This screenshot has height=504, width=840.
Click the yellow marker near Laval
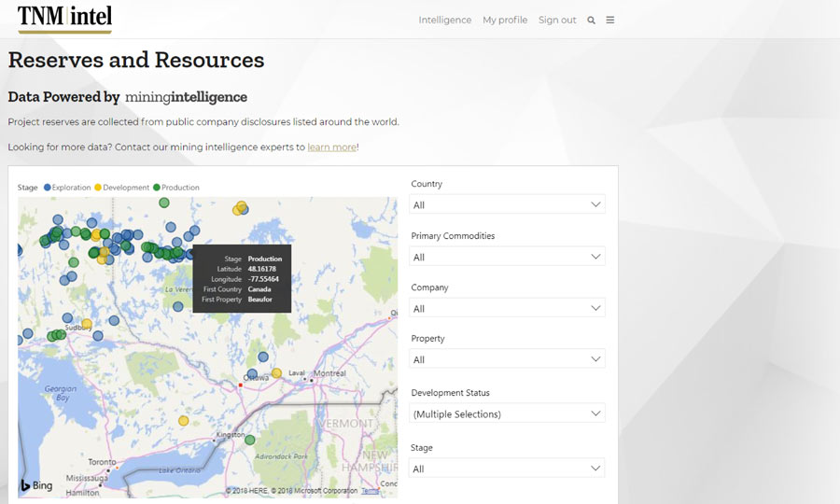click(x=277, y=372)
